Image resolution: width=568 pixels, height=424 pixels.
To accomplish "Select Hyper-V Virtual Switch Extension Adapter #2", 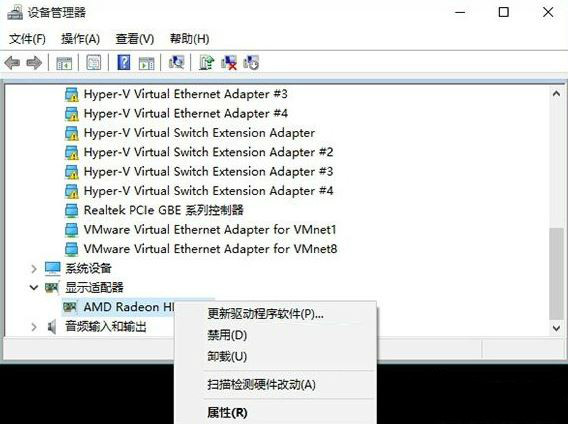I will [x=208, y=152].
